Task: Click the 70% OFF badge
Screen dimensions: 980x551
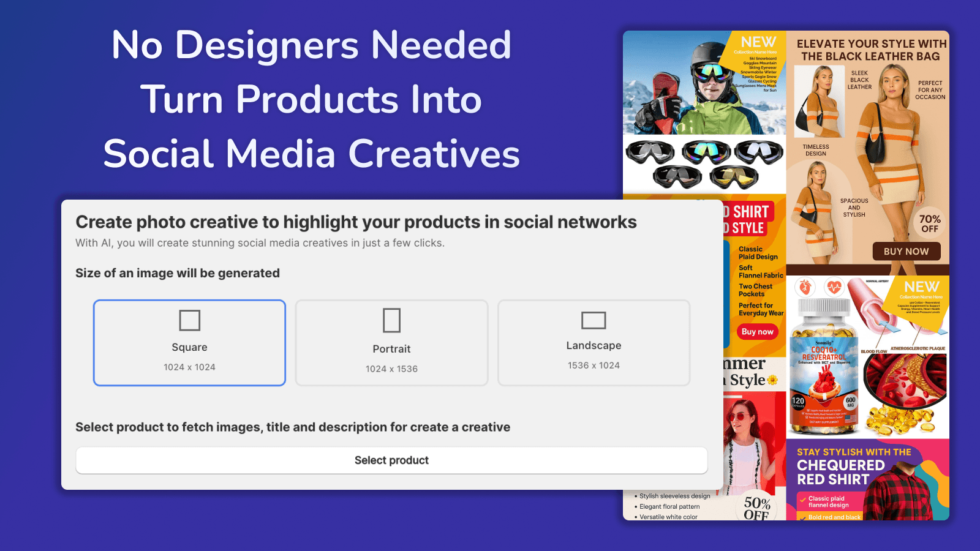Action: pos(930,222)
